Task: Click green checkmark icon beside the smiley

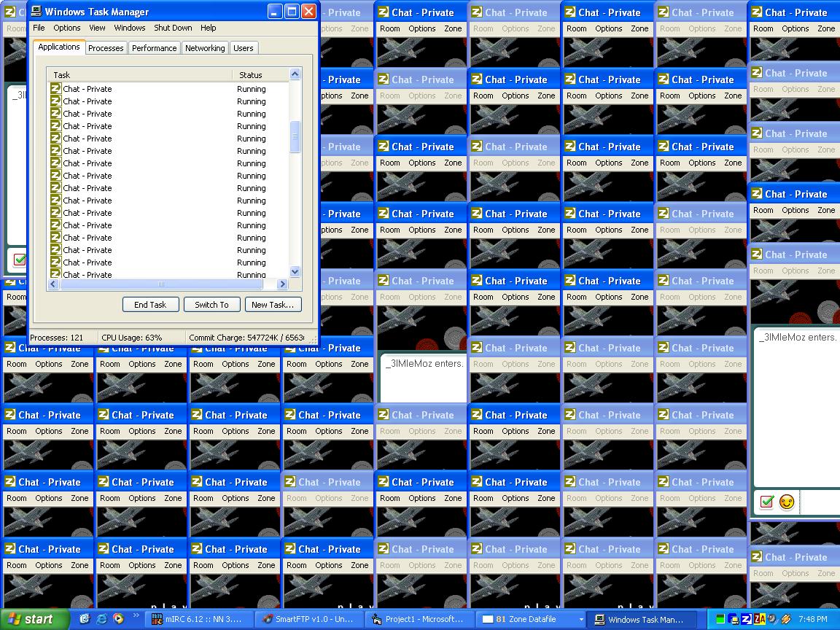Action: click(766, 502)
